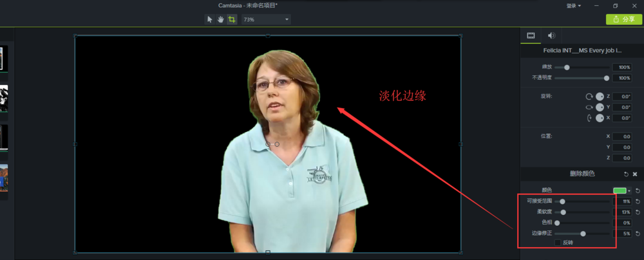Click the clip name Felicia INT__MS title
This screenshot has width=644, height=260.
pyautogui.click(x=582, y=51)
